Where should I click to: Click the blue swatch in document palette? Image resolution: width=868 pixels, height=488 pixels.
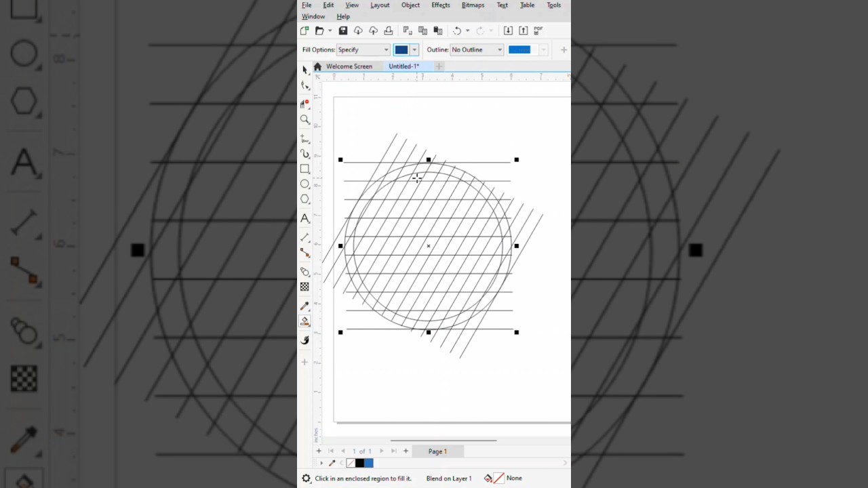pos(368,463)
